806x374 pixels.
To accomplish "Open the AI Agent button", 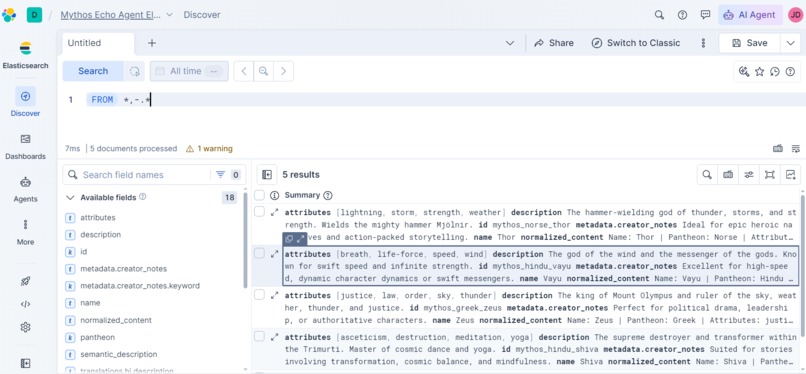I will pos(749,15).
